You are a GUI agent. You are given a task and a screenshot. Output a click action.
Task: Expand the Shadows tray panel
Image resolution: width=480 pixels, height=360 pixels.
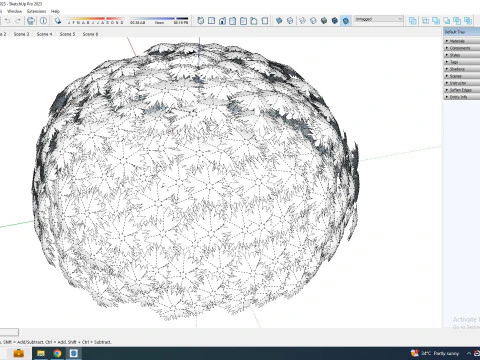click(x=462, y=69)
